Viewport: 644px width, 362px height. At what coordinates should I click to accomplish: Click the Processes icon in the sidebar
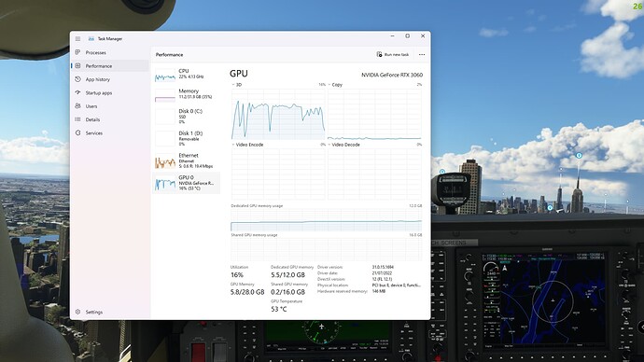point(77,52)
